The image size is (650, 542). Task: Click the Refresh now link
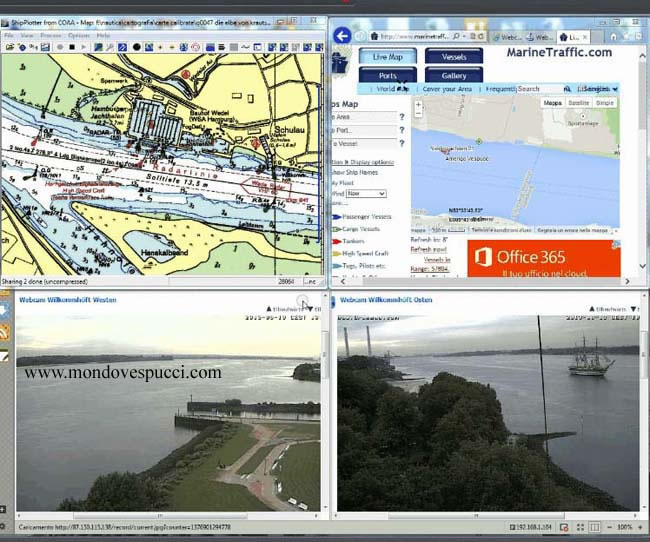[429, 249]
